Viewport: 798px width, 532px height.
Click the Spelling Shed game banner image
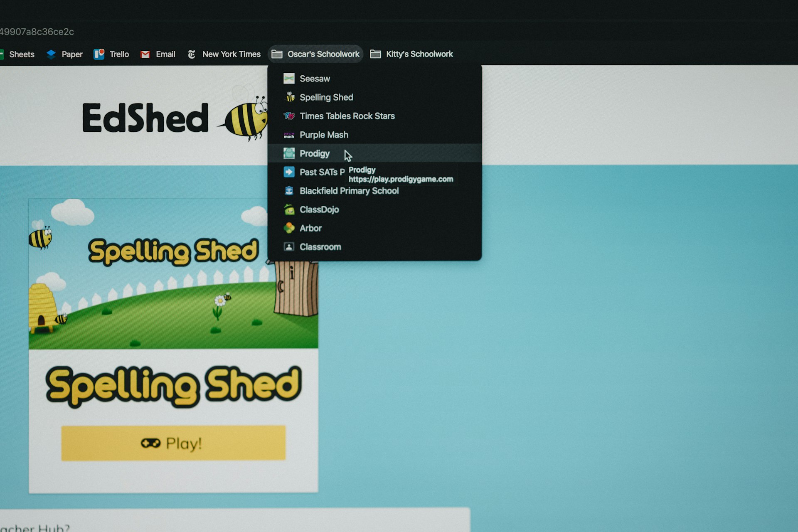point(173,274)
